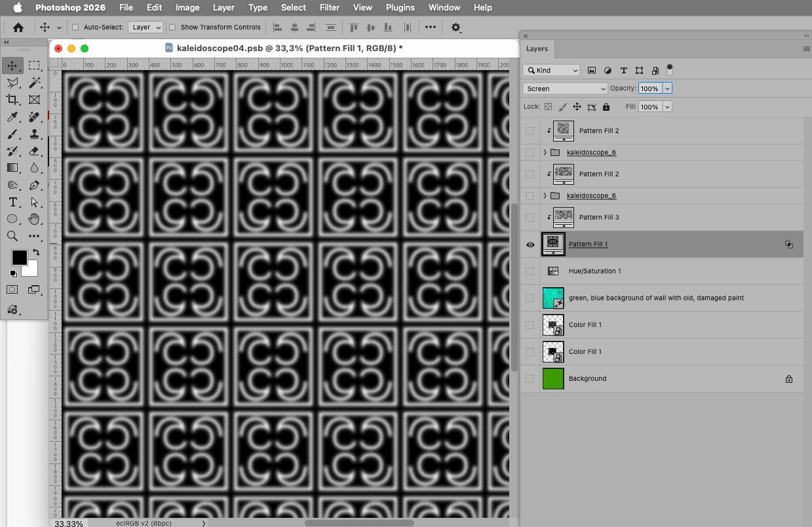Change the screen mode
The height and width of the screenshot is (527, 812).
click(34, 289)
